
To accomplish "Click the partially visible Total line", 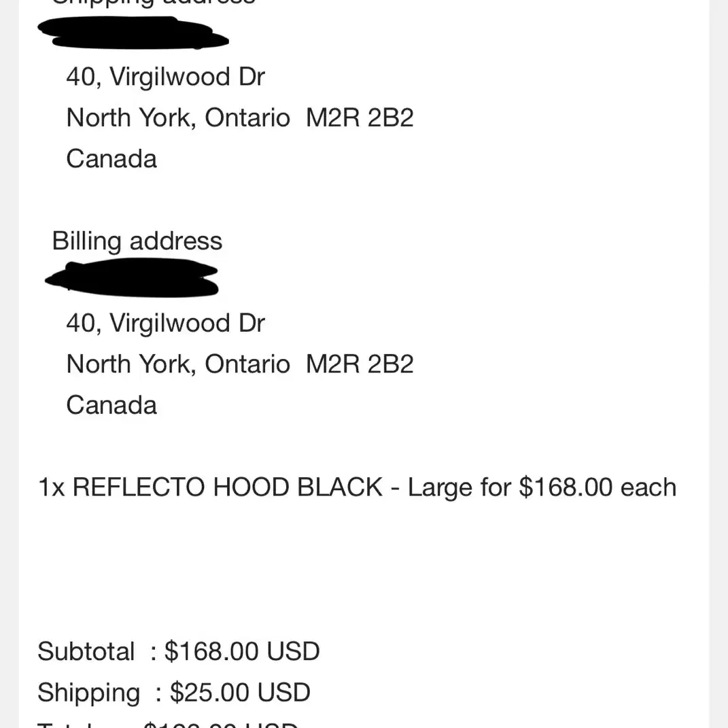I will point(168,725).
